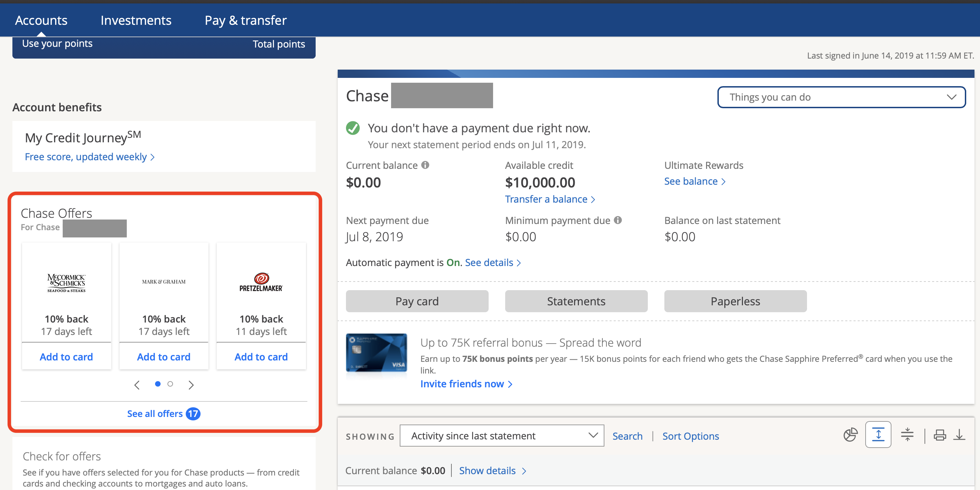Open the Things you can do dropdown
Viewport: 980px width, 490px height.
click(841, 98)
